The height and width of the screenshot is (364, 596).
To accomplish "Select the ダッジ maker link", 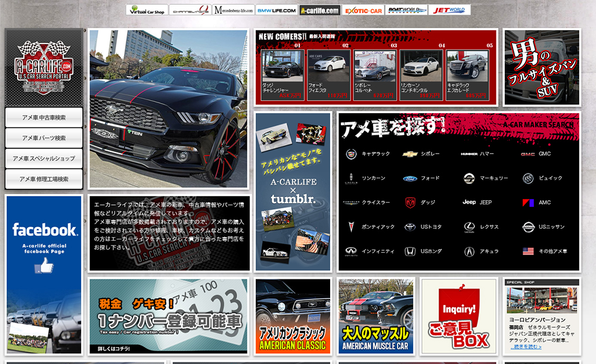I will pos(427,203).
